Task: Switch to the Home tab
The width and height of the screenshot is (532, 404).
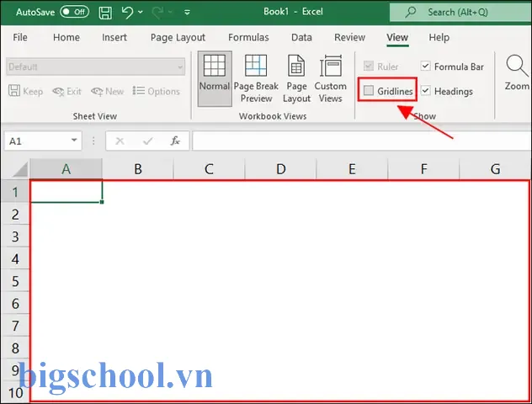Action: [66, 37]
